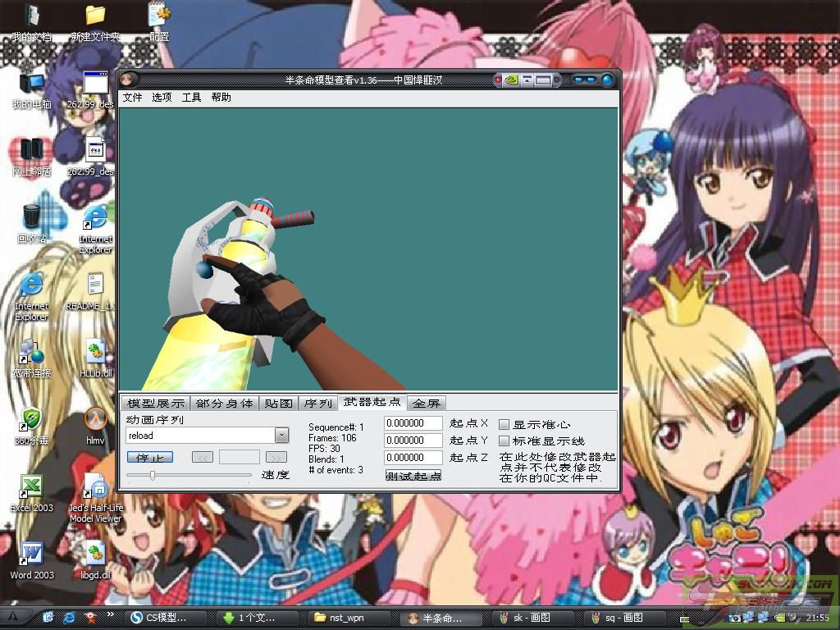Switch to the 模型展示 tab
This screenshot has height=630, width=840.
coord(156,404)
